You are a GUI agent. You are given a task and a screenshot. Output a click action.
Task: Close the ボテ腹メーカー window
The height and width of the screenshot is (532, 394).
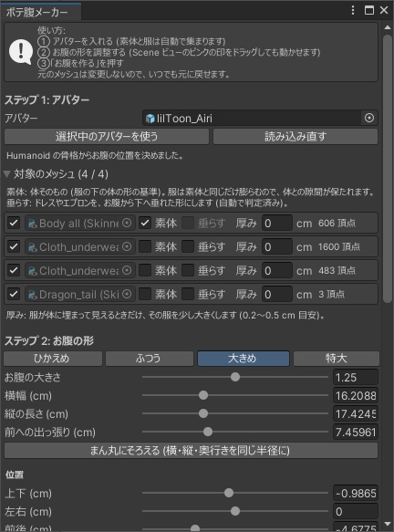(x=384, y=10)
